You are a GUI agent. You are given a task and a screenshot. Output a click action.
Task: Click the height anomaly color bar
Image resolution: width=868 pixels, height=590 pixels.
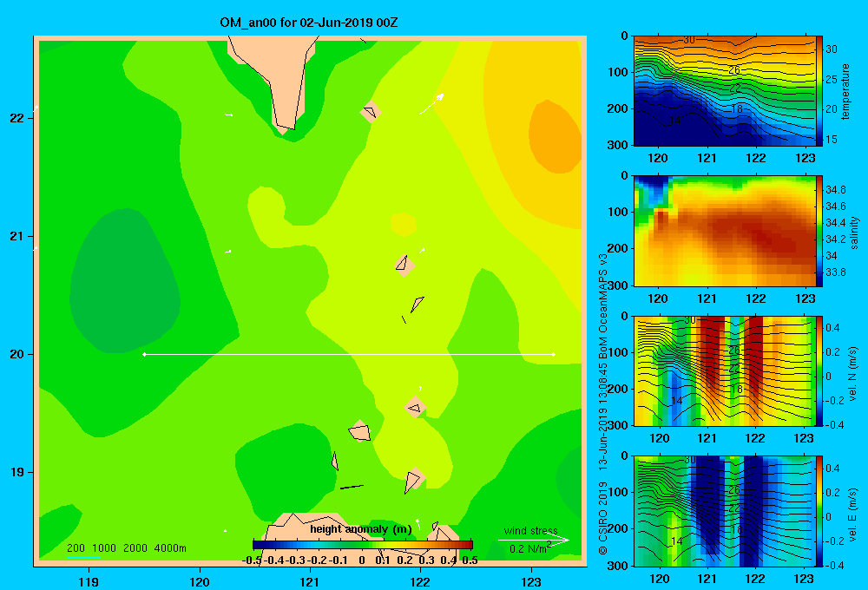(363, 545)
